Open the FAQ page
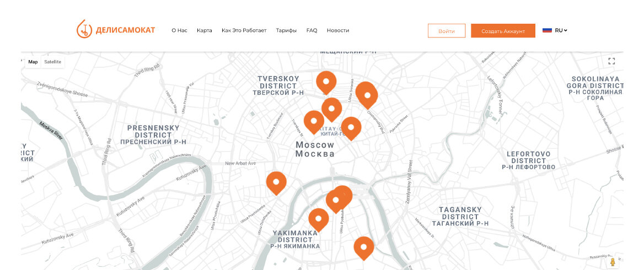 tap(312, 30)
